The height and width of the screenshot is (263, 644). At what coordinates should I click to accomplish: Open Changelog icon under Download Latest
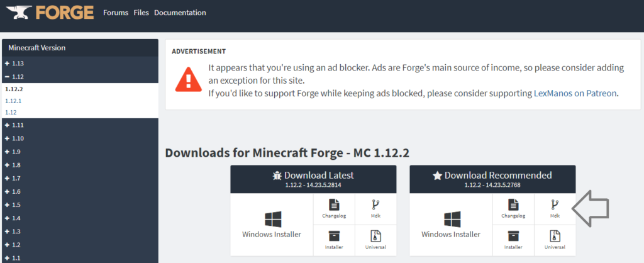(x=334, y=209)
